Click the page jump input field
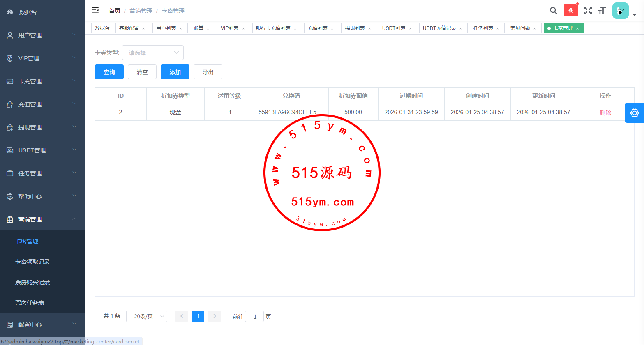The image size is (644, 345). coord(254,316)
